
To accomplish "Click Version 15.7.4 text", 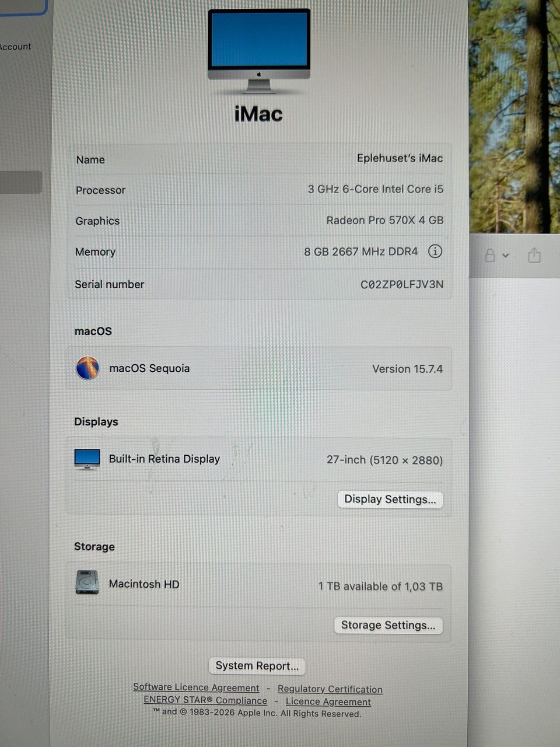I will [408, 369].
